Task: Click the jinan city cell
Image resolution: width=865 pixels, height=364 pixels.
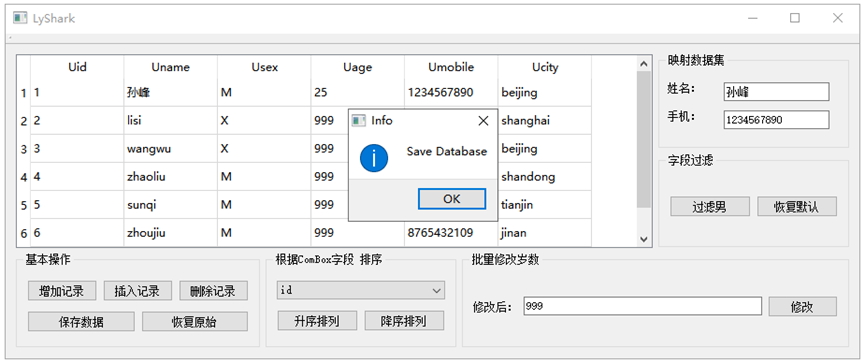Action: coord(545,233)
